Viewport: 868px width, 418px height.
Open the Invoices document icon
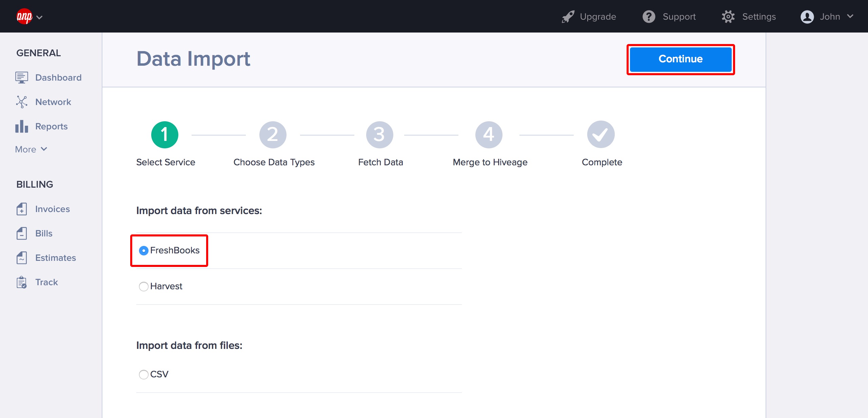pos(21,209)
